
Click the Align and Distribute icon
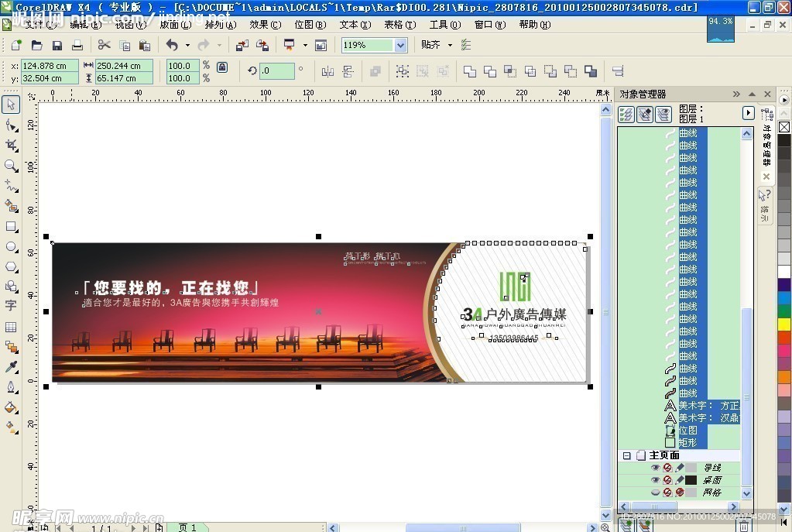618,71
